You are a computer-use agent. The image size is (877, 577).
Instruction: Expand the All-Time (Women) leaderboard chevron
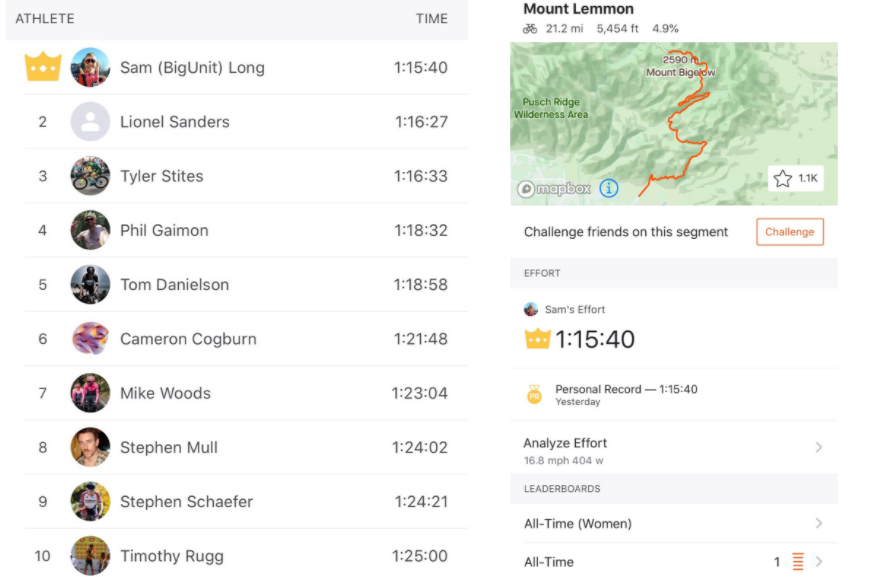(x=819, y=523)
